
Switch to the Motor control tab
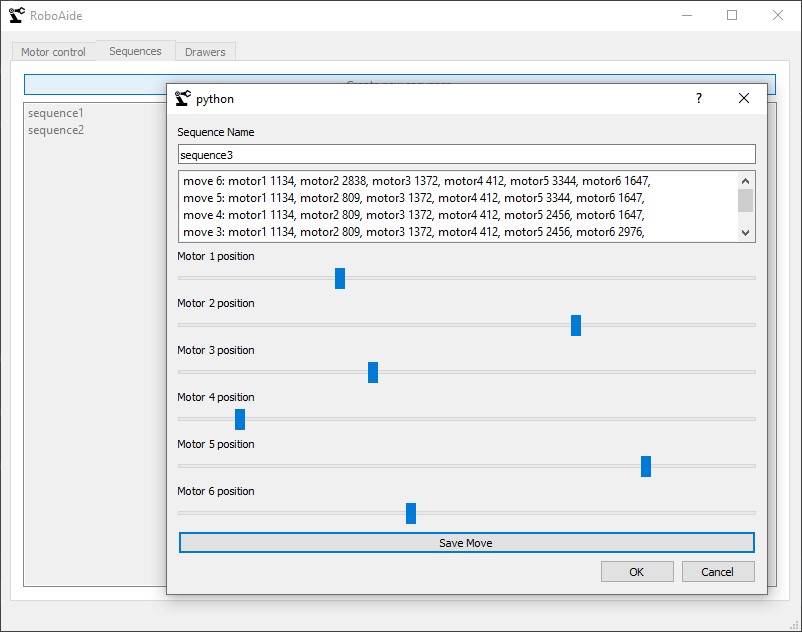coord(53,52)
